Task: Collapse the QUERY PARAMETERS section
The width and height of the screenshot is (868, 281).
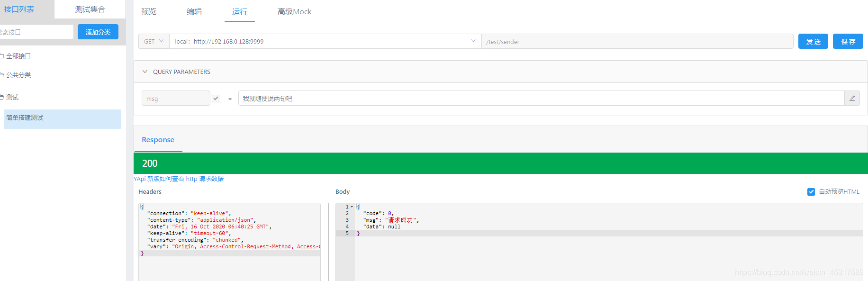Action: click(x=145, y=72)
